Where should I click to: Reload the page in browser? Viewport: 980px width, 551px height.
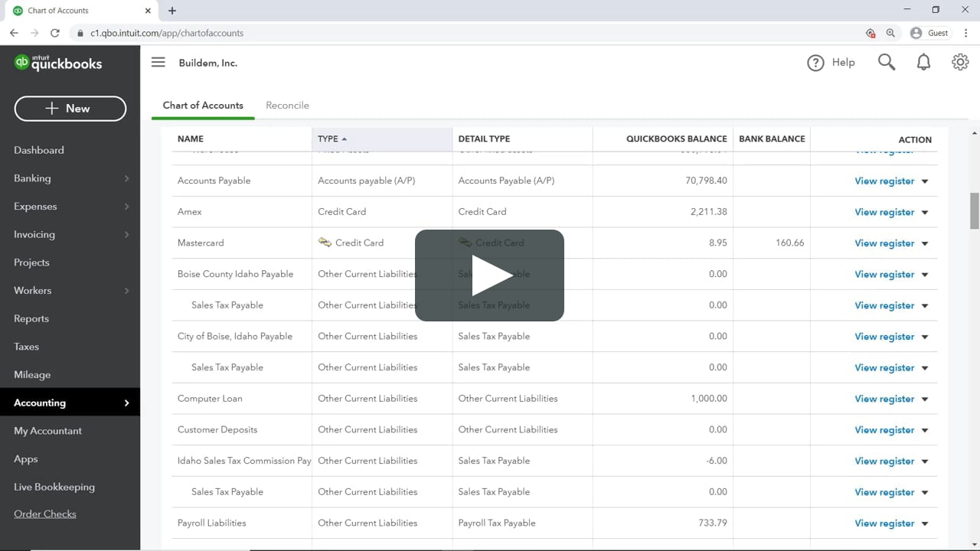coord(55,33)
